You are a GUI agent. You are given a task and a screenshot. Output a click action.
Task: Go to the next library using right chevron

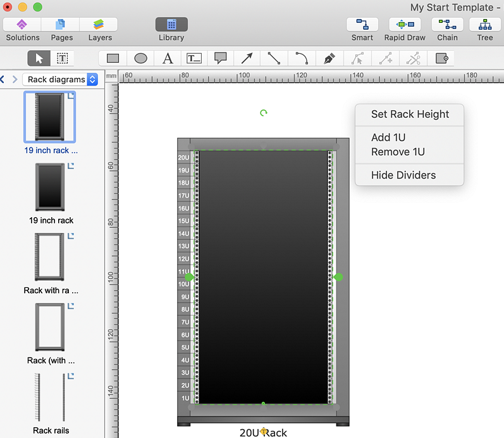(15, 80)
